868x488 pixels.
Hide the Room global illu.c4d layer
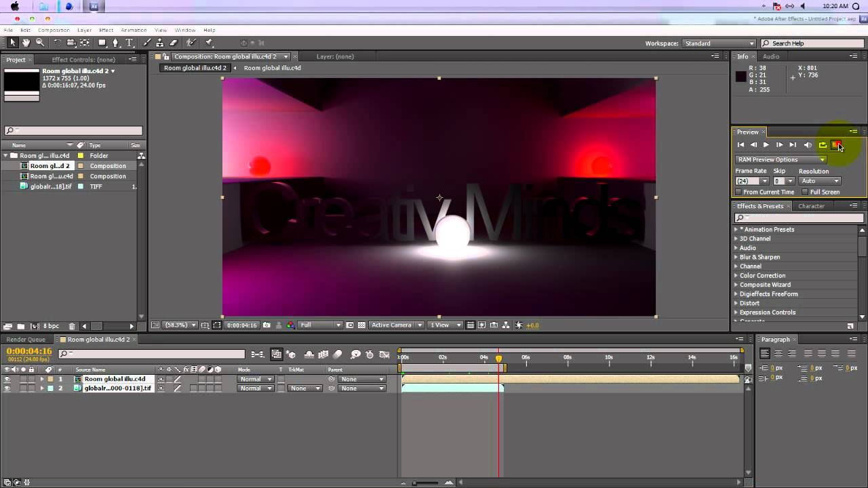[x=7, y=380]
